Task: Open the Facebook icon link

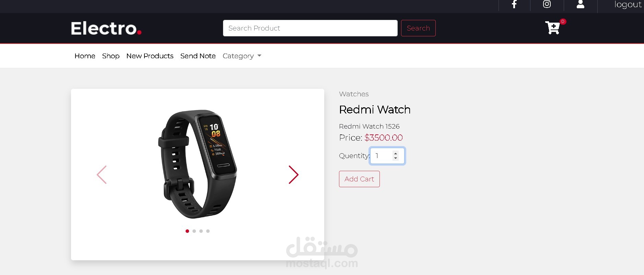Action: [514, 4]
